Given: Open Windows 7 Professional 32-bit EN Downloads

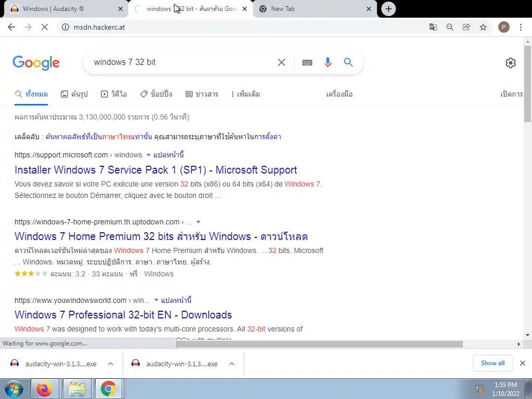Looking at the screenshot, I should (123, 315).
